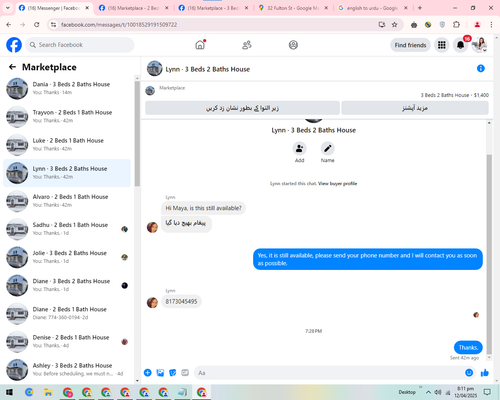Open Trayvon - 2 Beds 1 Bath House chat
Viewport: 500px width, 400px height.
coord(67,117)
